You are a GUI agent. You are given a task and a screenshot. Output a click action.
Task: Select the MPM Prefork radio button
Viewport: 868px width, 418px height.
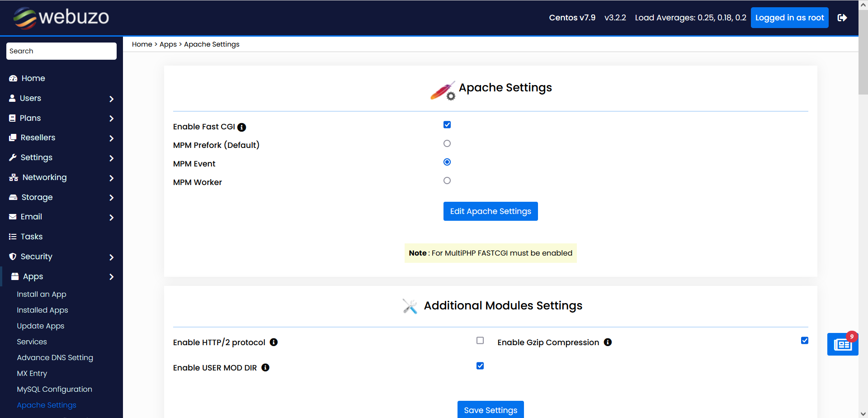pyautogui.click(x=447, y=143)
